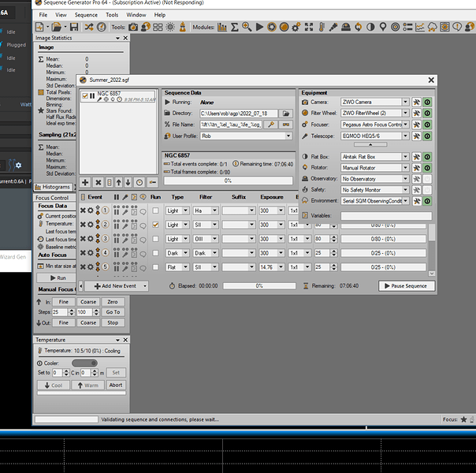The width and height of the screenshot is (476, 473).
Task: Toggle the NGC 6857 target checkbox
Action: click(85, 96)
